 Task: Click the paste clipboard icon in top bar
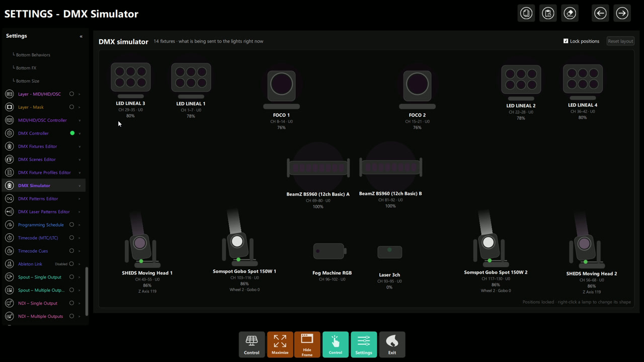coord(548,13)
